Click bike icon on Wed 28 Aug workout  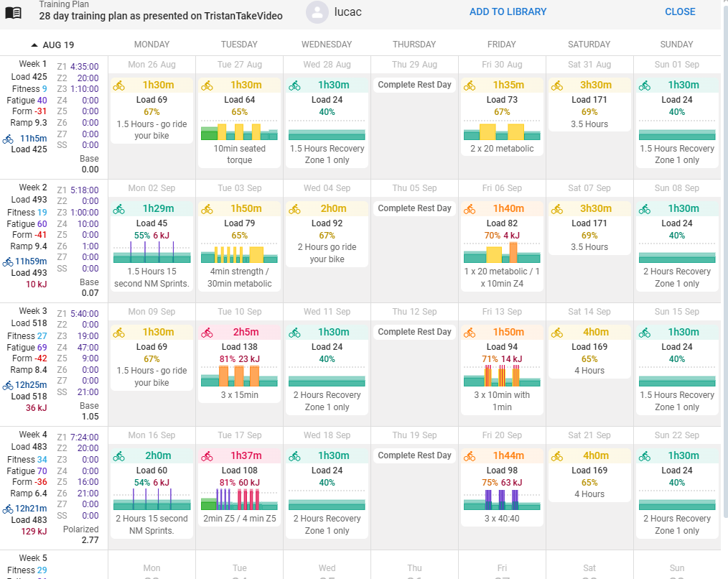(x=294, y=85)
